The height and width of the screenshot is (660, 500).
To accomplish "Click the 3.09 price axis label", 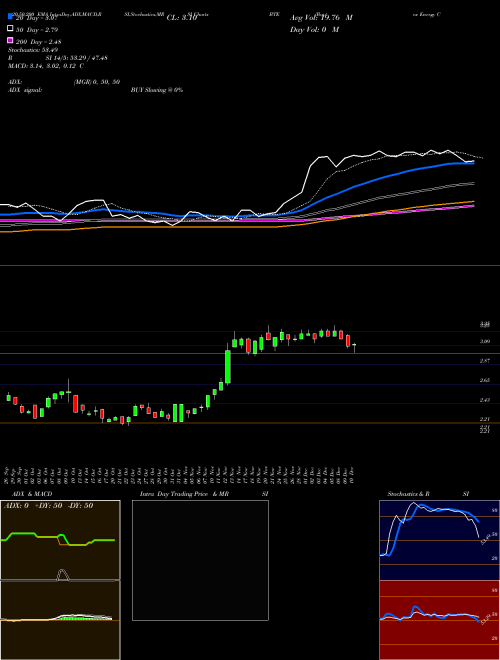I will 484,342.
